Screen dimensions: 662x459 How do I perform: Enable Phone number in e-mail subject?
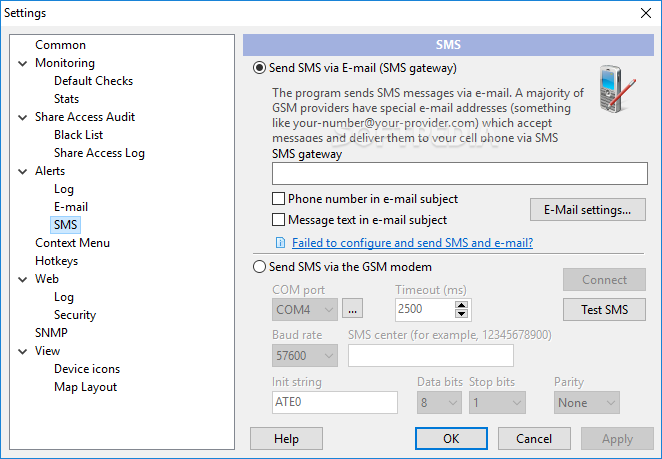[x=278, y=198]
